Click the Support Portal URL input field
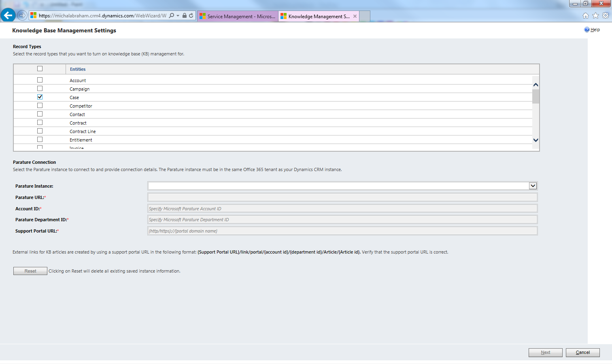The image size is (612, 364). (x=342, y=231)
